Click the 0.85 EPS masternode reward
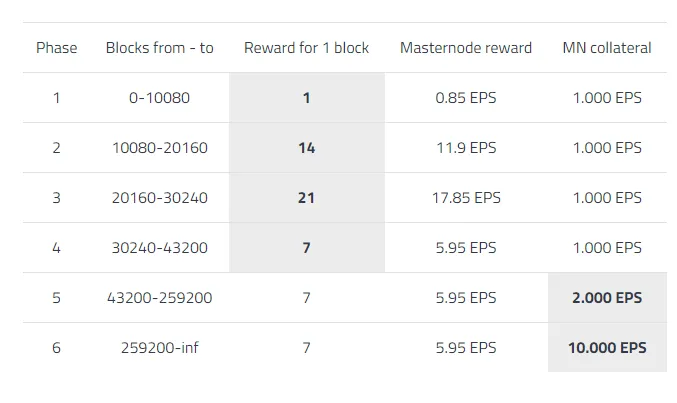 click(466, 98)
